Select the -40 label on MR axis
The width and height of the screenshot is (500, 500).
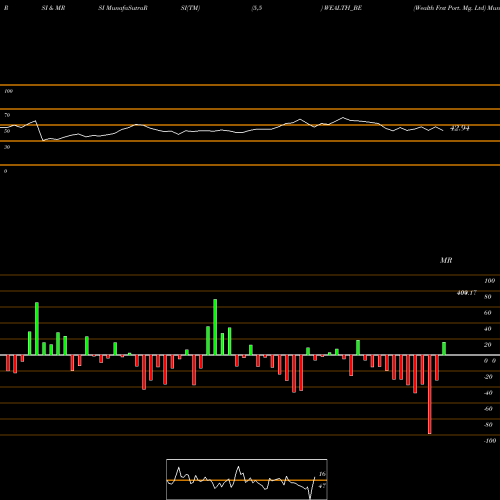point(488,393)
